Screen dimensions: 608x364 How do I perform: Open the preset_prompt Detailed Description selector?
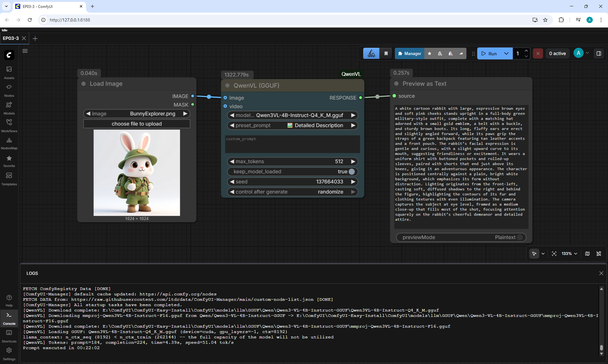point(292,126)
